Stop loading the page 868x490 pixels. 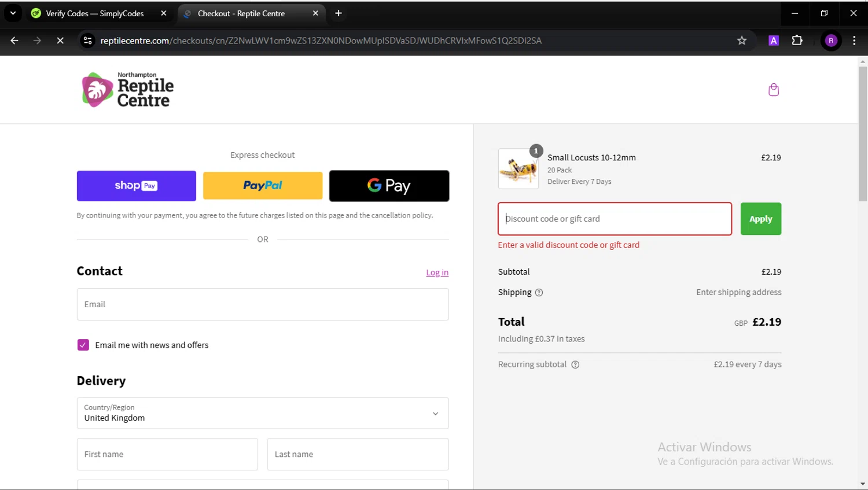pyautogui.click(x=60, y=40)
